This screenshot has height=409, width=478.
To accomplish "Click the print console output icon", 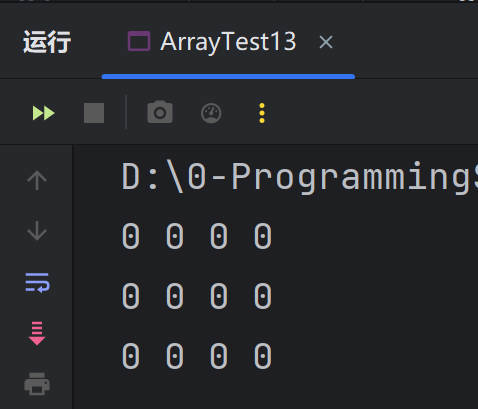I will (37, 384).
